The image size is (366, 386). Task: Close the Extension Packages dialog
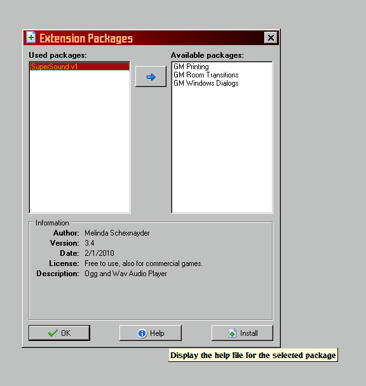[x=271, y=38]
